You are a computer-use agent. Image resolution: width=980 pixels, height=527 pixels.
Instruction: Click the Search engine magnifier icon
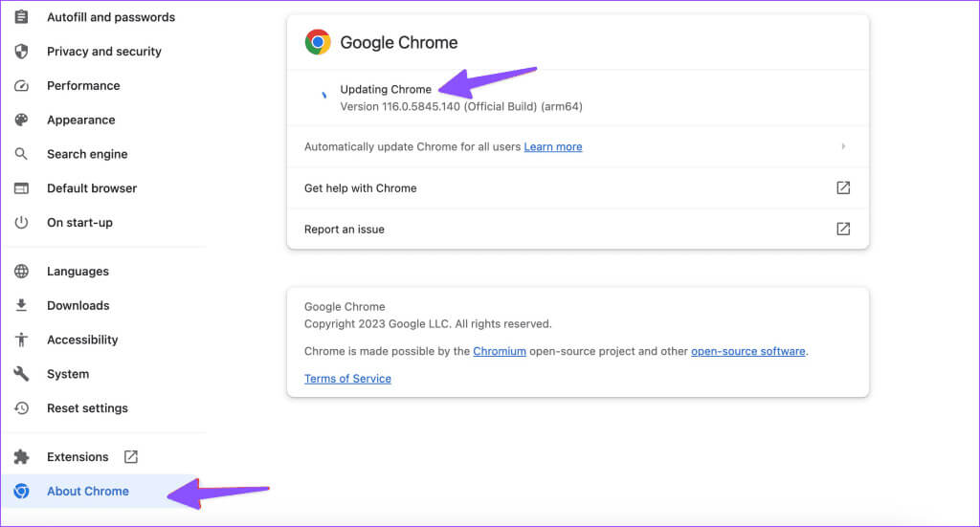(21, 154)
